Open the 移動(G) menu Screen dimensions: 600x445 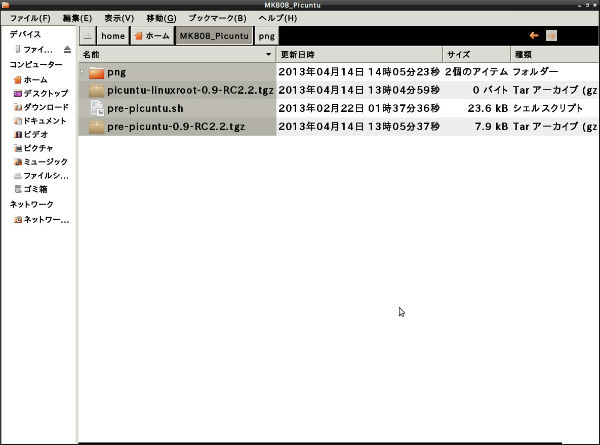tap(161, 18)
